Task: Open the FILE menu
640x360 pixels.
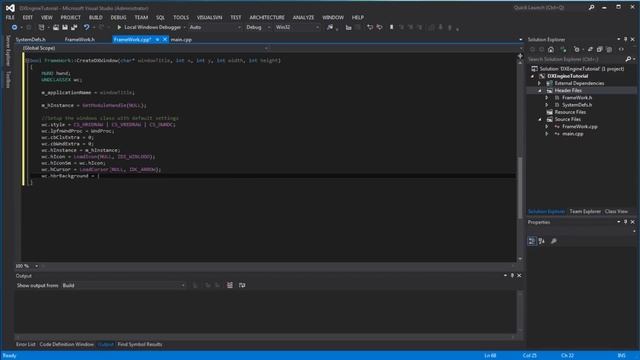Action: 10,18
